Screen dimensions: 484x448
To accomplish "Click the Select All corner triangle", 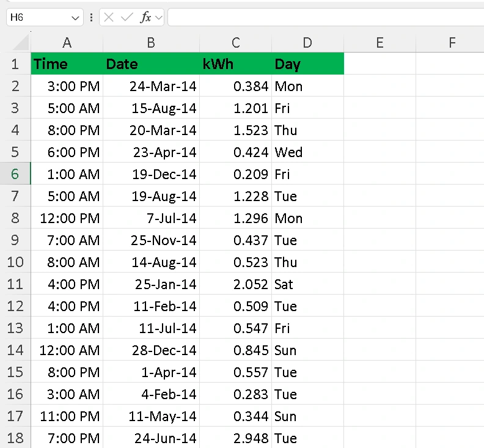I will (21, 43).
